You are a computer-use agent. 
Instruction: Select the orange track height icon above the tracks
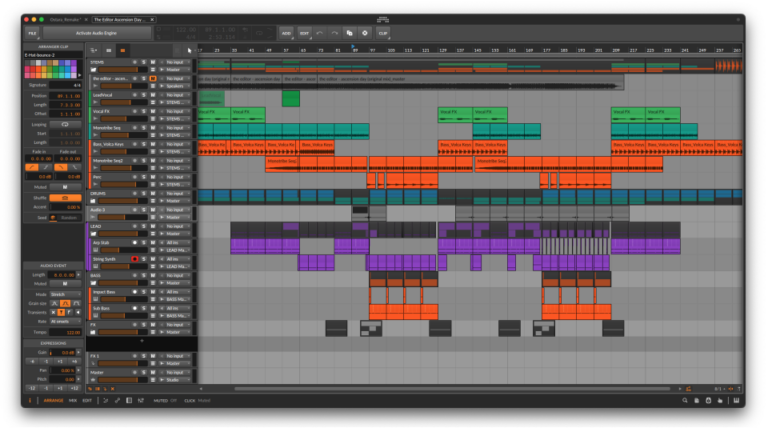122,50
